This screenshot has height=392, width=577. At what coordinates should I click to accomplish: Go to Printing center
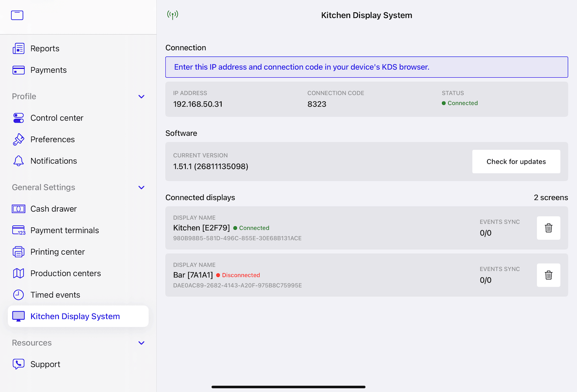(78, 252)
